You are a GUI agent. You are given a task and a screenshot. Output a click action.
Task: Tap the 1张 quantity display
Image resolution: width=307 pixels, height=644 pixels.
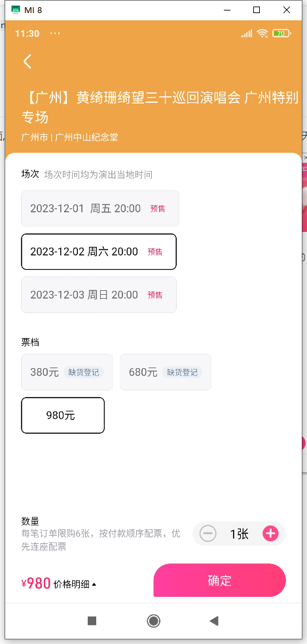pyautogui.click(x=240, y=534)
